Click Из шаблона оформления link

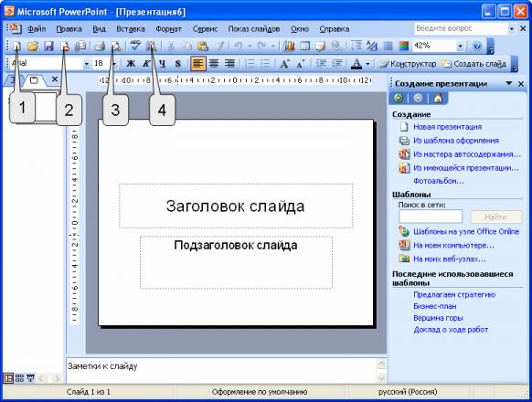click(456, 141)
